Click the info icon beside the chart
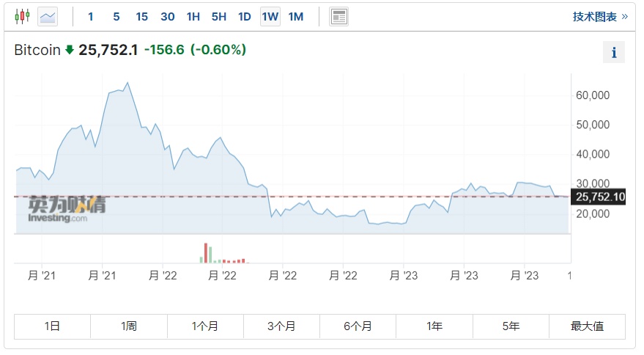The image size is (644, 355). tap(614, 53)
